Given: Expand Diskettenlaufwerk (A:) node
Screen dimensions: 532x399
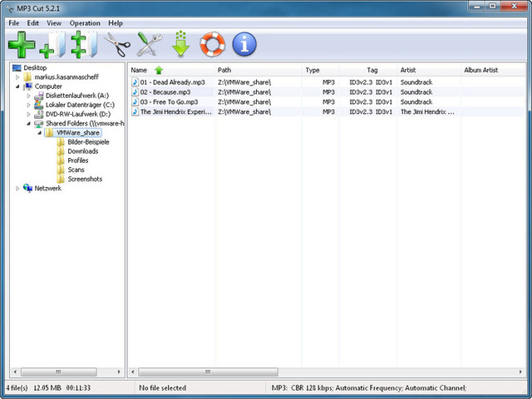Looking at the screenshot, I should pyautogui.click(x=29, y=96).
